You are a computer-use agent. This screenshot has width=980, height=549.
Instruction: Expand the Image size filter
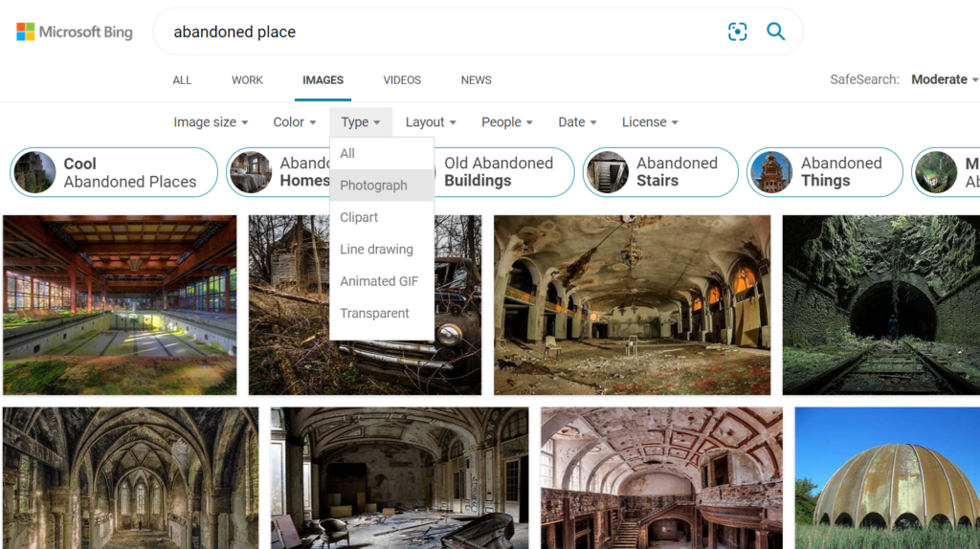(211, 122)
